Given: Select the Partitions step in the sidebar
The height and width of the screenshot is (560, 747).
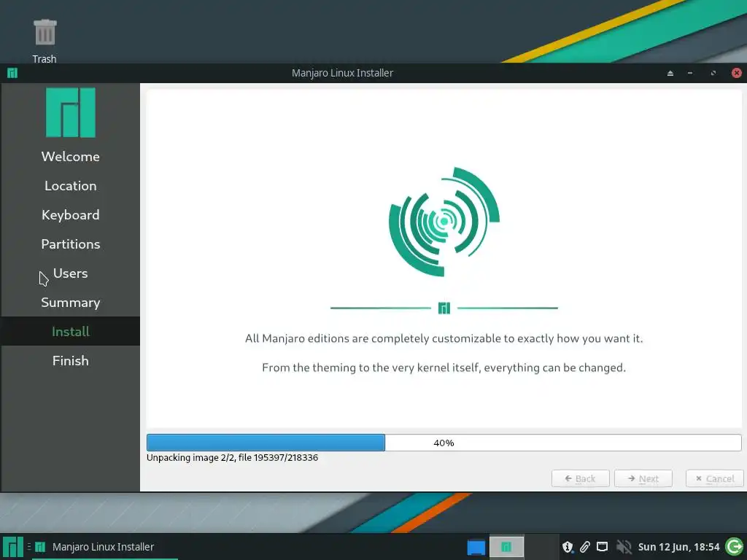Looking at the screenshot, I should click(71, 244).
